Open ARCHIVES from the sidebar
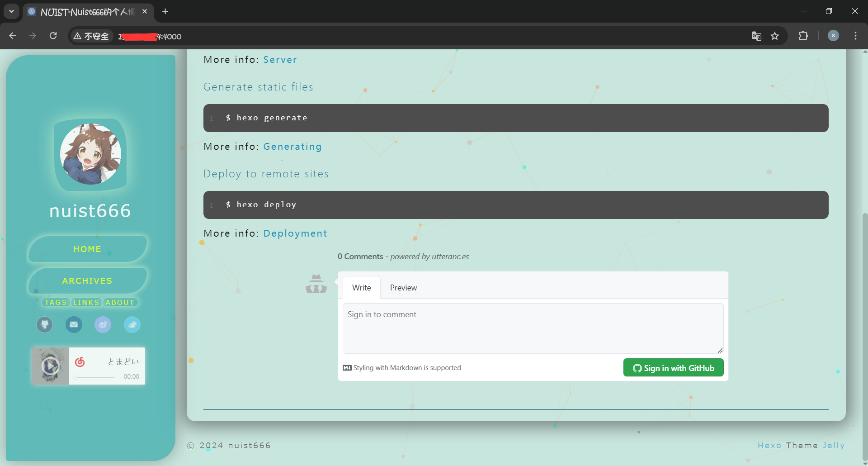 pos(87,281)
